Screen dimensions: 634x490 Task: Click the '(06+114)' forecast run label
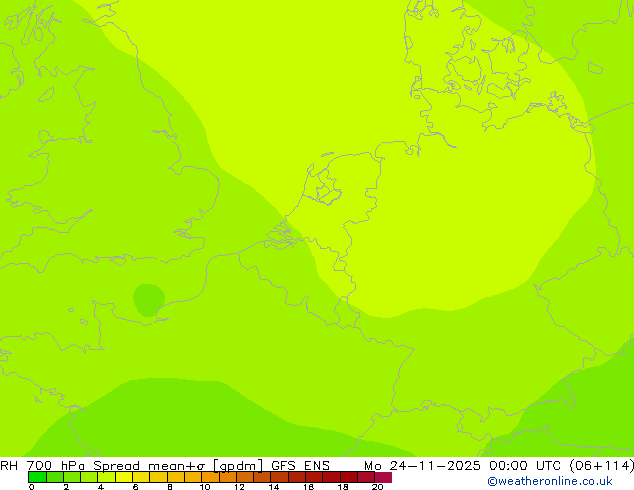(x=598, y=465)
